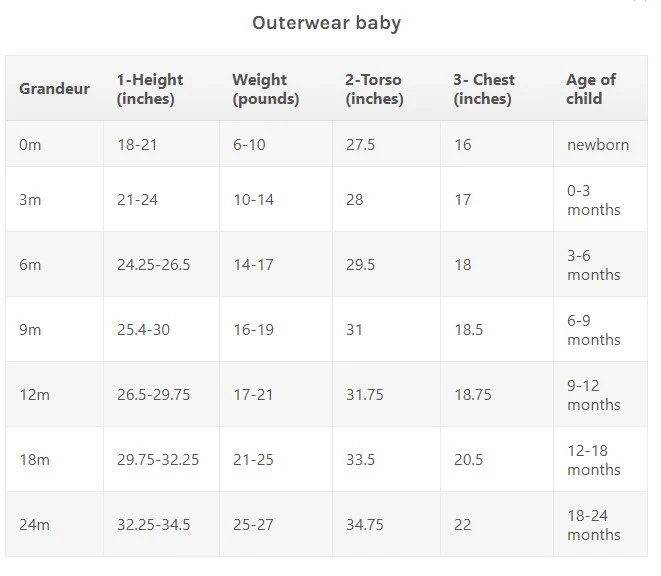Select the 12m size row label
This screenshot has height=576, width=661.
[x=34, y=395]
